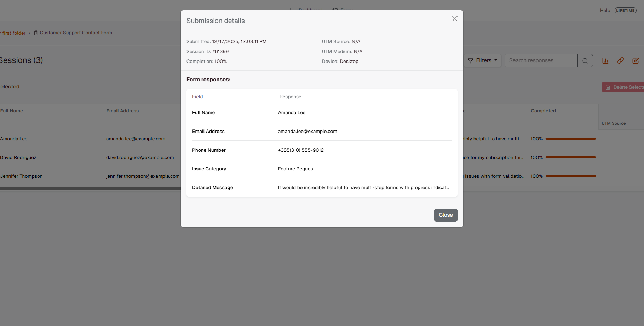The width and height of the screenshot is (644, 326).
Task: Click the form icon beside Customer Support Contact Form
Action: tap(36, 33)
